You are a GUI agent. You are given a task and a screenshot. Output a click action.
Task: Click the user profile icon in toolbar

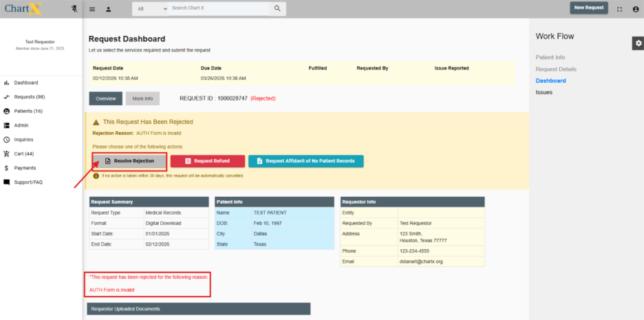point(109,9)
